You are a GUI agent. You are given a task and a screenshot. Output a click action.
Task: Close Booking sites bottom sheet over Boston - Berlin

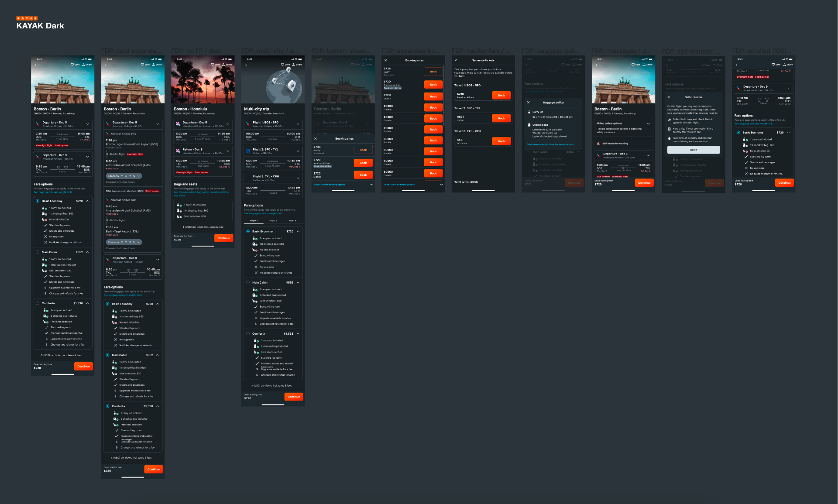click(x=316, y=139)
